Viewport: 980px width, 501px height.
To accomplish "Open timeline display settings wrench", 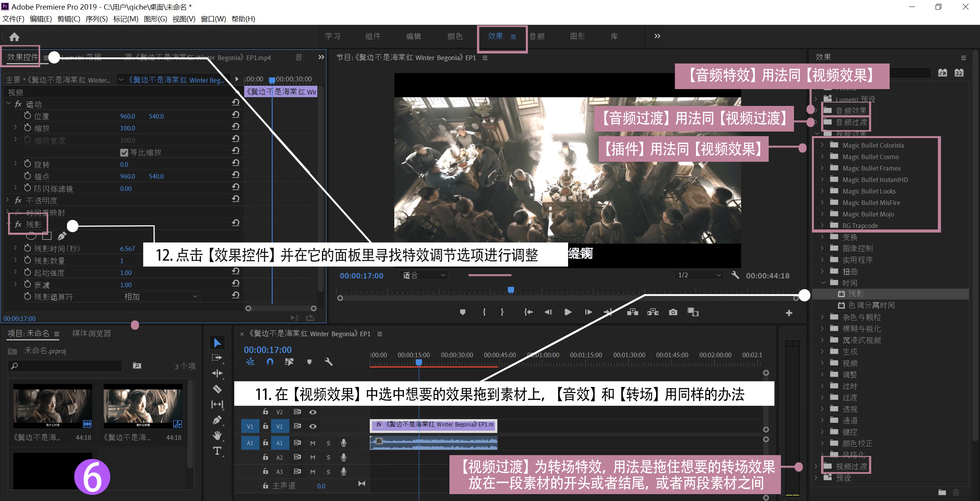I will tap(328, 362).
